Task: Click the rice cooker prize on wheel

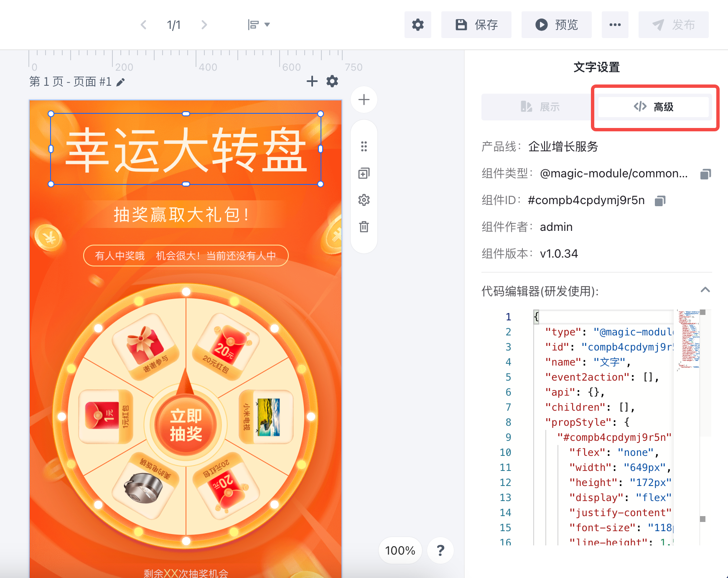Action: click(146, 486)
